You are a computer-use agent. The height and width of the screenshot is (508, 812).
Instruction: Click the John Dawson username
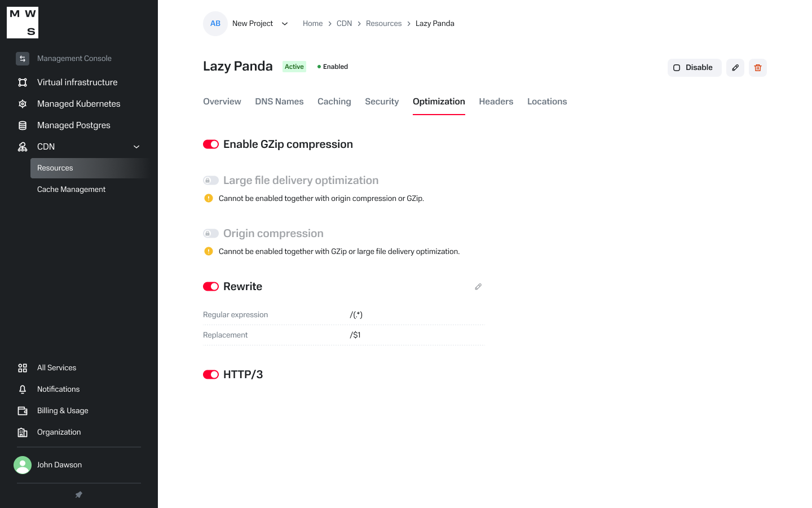[59, 465]
